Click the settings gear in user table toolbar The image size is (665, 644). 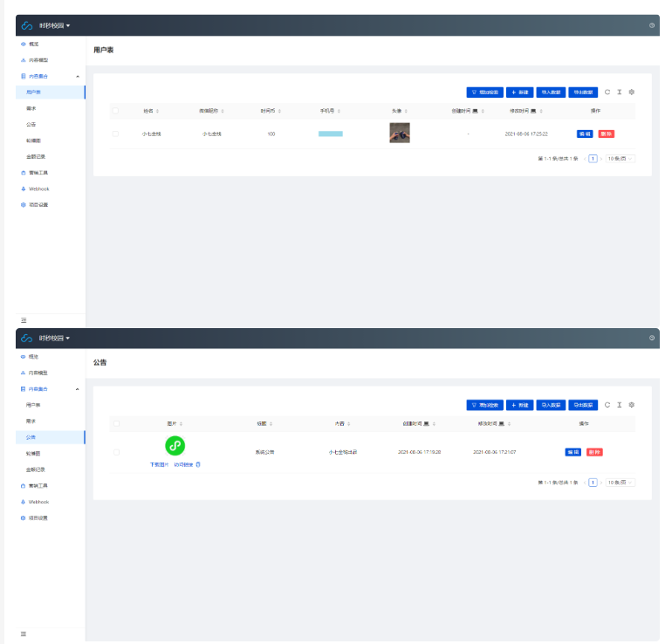pyautogui.click(x=632, y=92)
